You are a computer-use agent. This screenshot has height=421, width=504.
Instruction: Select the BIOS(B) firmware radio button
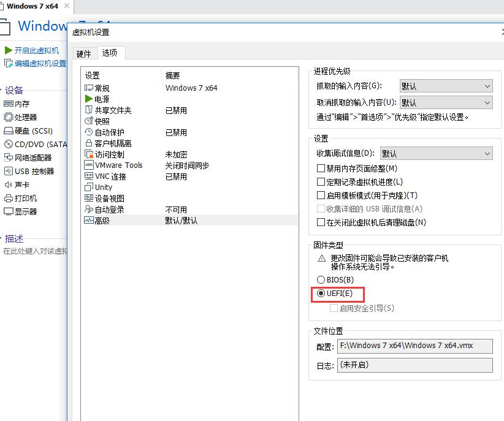click(321, 279)
